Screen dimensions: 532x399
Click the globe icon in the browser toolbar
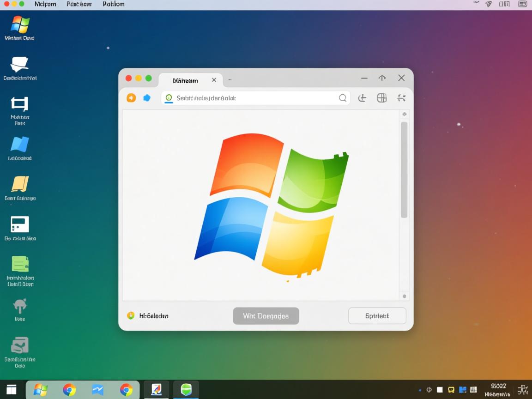pyautogui.click(x=381, y=98)
